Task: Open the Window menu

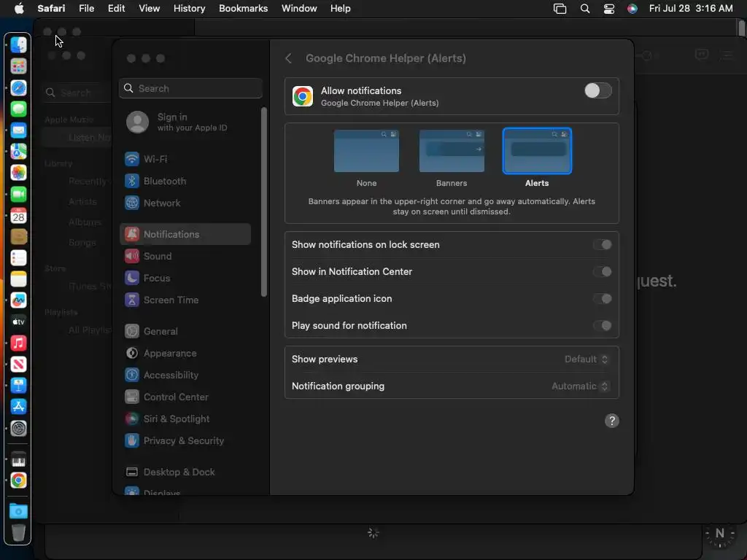Action: 299,9
